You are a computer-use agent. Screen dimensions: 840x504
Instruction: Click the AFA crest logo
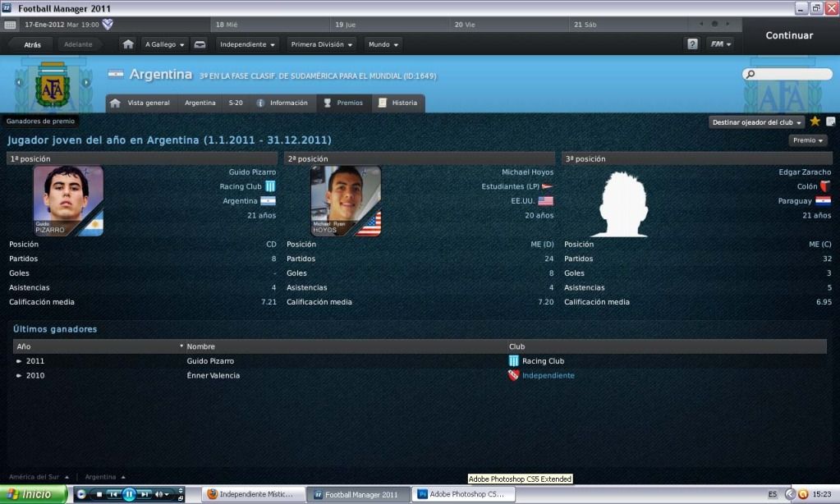(x=52, y=85)
